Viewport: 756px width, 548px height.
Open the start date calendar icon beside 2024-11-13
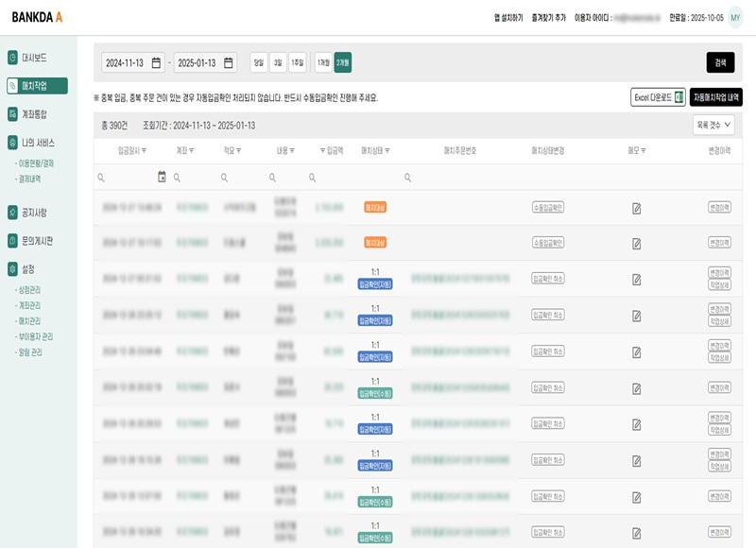(156, 62)
